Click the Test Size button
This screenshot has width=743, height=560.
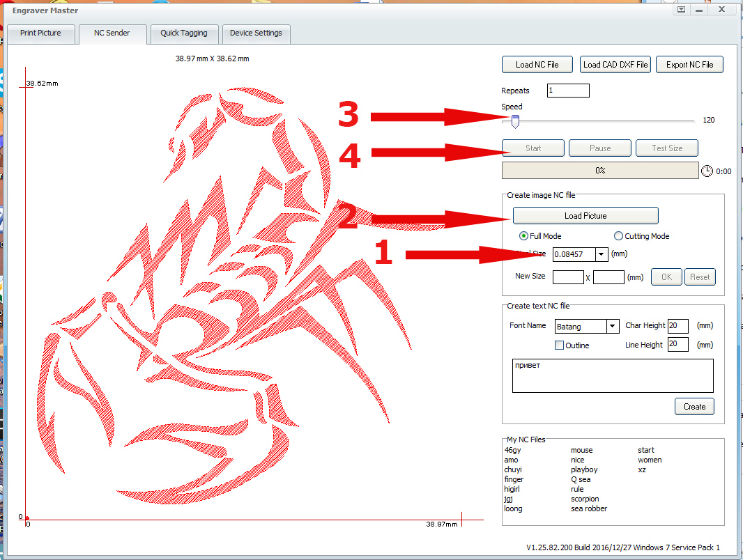click(x=667, y=148)
